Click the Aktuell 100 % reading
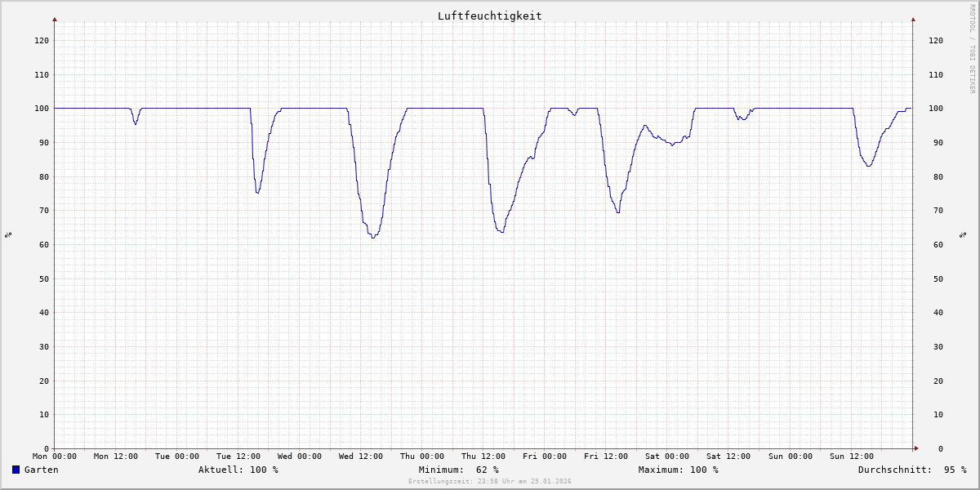The height and width of the screenshot is (490, 980). tap(238, 470)
